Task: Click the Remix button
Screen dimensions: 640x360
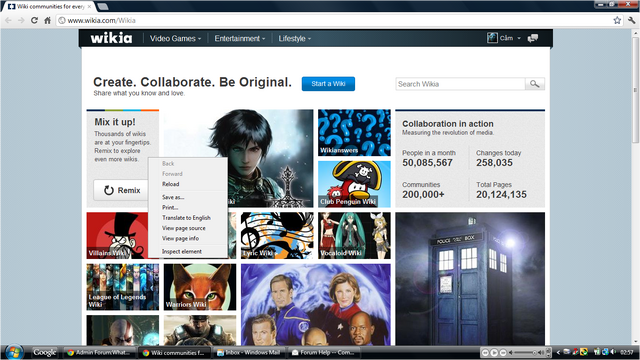Action: point(122,190)
